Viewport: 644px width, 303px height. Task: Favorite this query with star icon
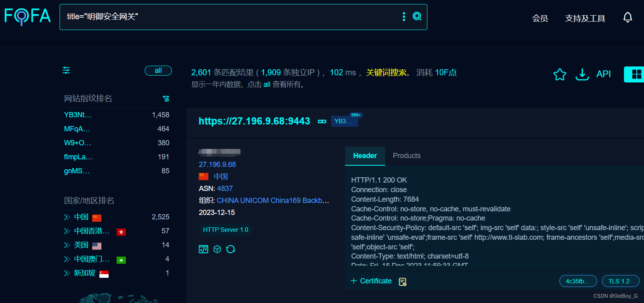559,74
